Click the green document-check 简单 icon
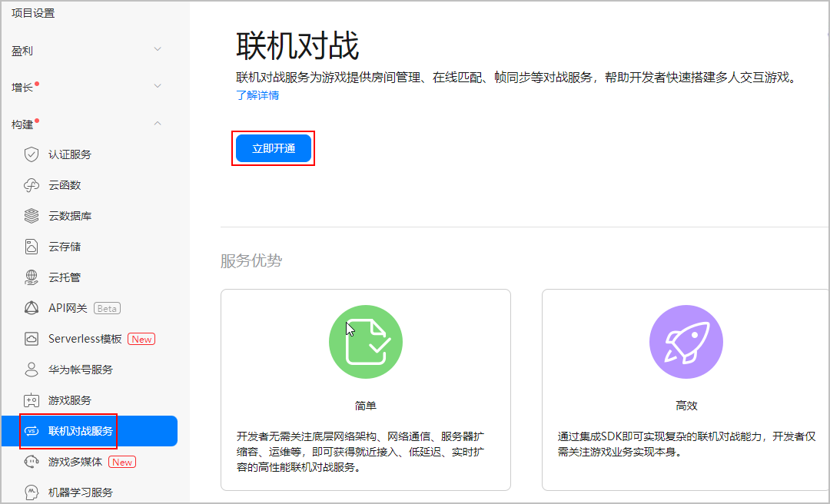Screen dimensions: 830x504 pos(366,341)
